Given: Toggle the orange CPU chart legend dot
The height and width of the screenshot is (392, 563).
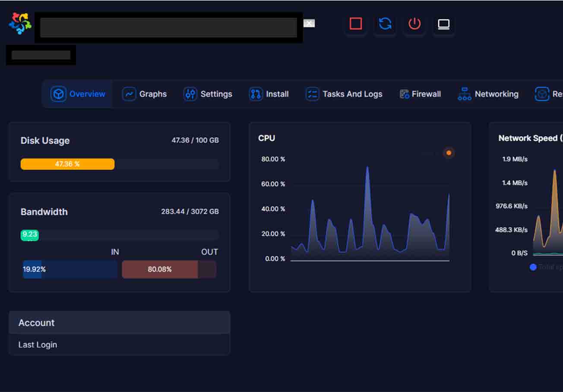Looking at the screenshot, I should (x=449, y=153).
